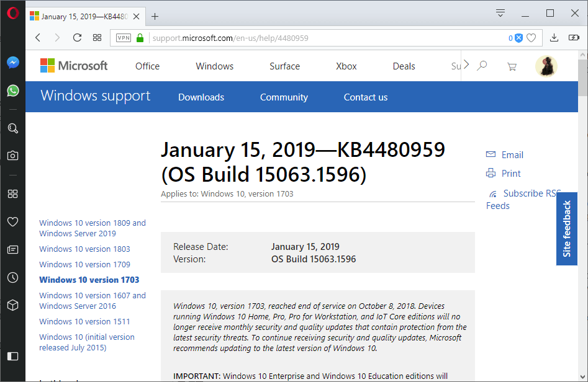The height and width of the screenshot is (382, 588).
Task: Toggle the VPN badge in the address bar
Action: point(124,38)
